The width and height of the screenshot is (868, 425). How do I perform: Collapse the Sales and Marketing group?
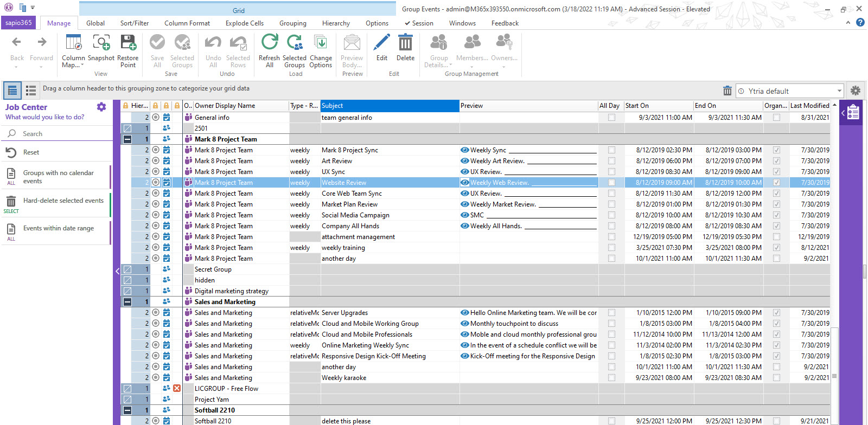pyautogui.click(x=127, y=302)
